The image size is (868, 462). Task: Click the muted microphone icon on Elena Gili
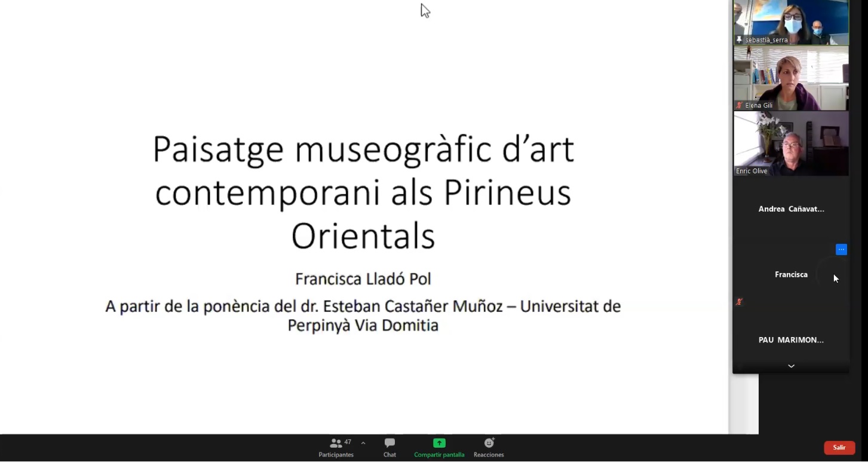coord(740,105)
